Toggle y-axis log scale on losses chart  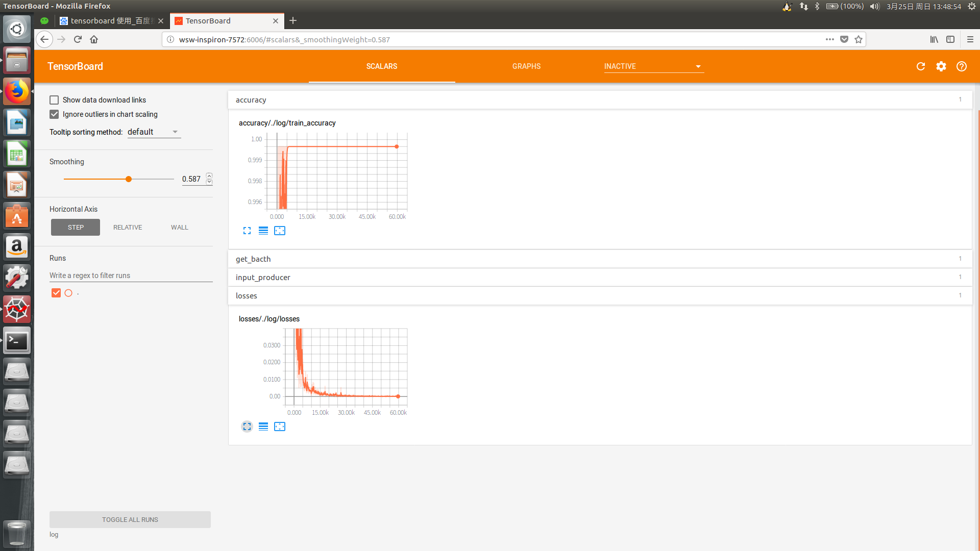pos(263,427)
